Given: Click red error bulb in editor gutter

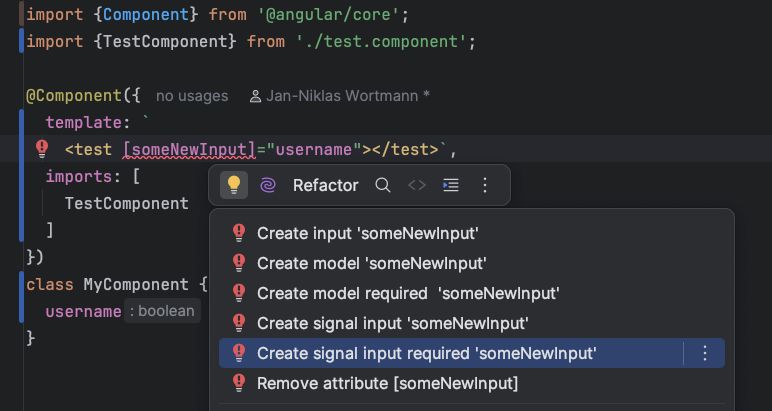Looking at the screenshot, I should click(42, 149).
